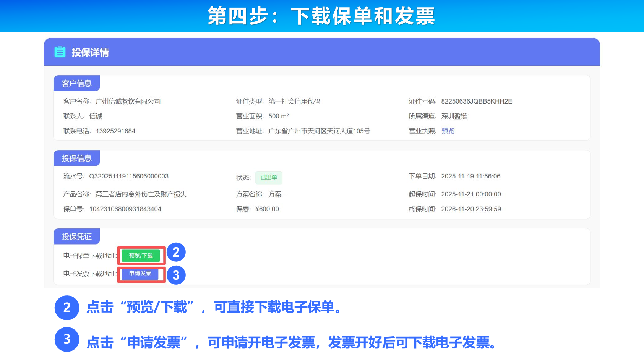Click the policy number 10423106800931843404
The width and height of the screenshot is (644, 363).
[125, 209]
